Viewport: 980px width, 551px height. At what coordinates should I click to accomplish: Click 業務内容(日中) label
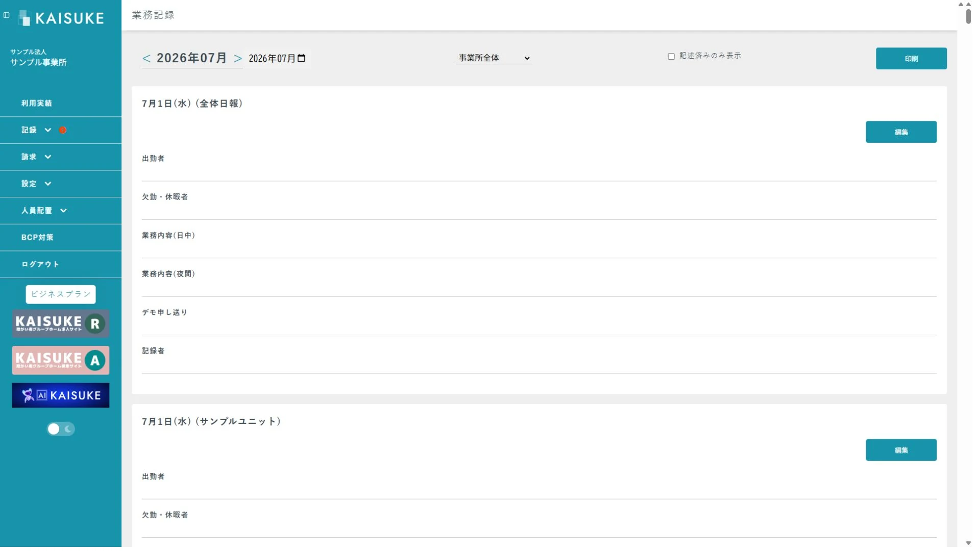(x=168, y=235)
